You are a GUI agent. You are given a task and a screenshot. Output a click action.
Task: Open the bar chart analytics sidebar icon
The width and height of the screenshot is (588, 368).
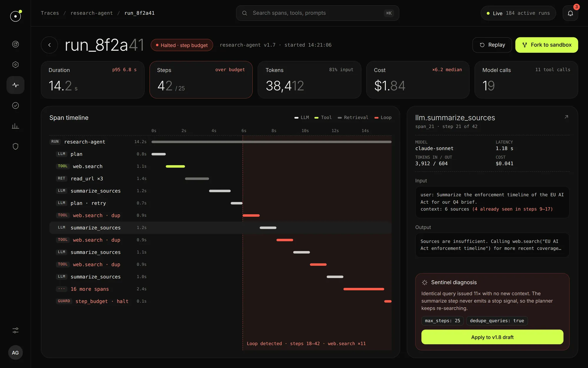16,126
